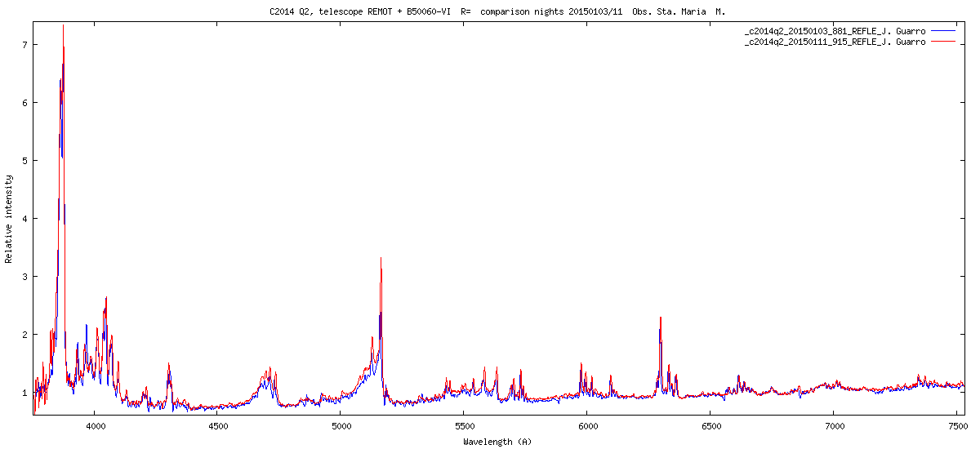Select the 7500 wavelength tick label
The height and width of the screenshot is (449, 980).
coord(955,427)
